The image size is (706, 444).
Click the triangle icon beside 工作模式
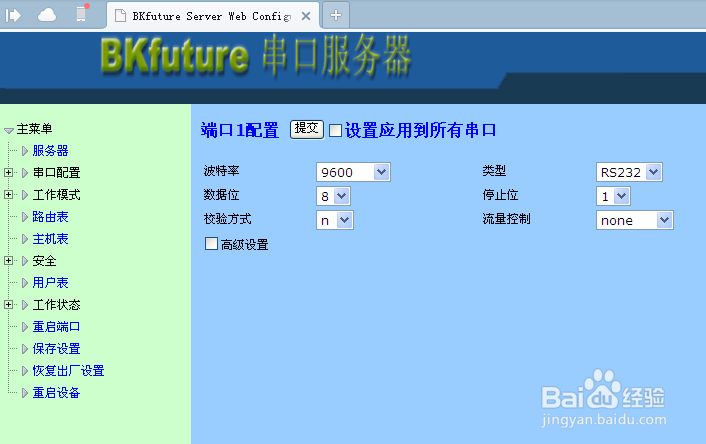(x=25, y=195)
